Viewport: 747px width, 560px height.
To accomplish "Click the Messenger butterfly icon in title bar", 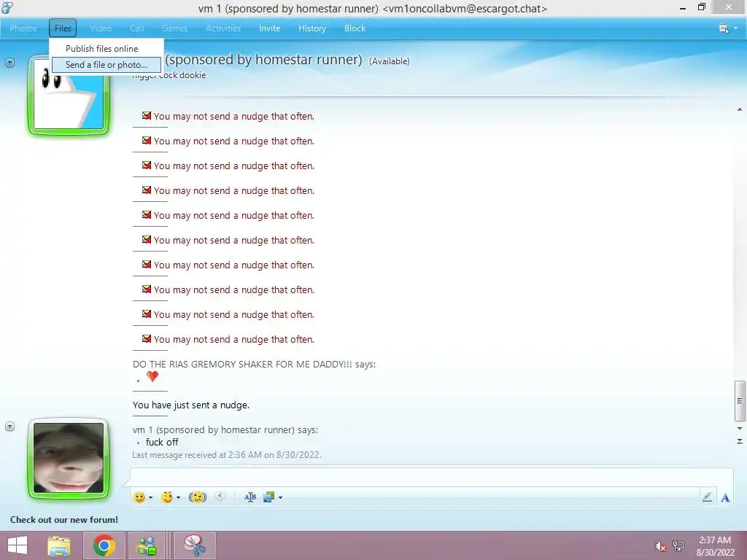I will pos(7,7).
